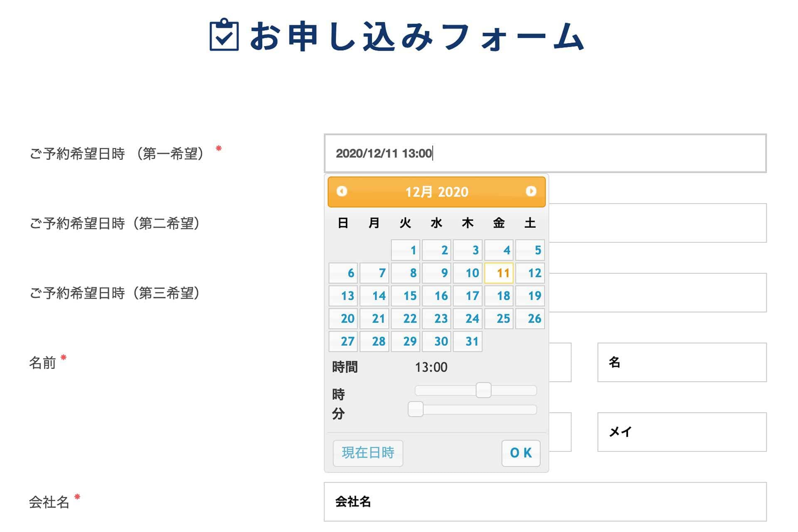The image size is (798, 532).
Task: Go to previous month in calendar
Action: (342, 191)
